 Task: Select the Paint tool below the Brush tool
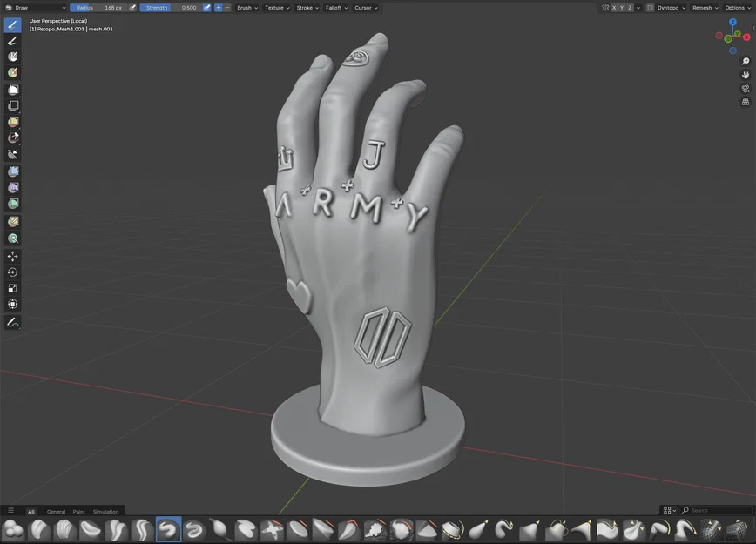13,41
